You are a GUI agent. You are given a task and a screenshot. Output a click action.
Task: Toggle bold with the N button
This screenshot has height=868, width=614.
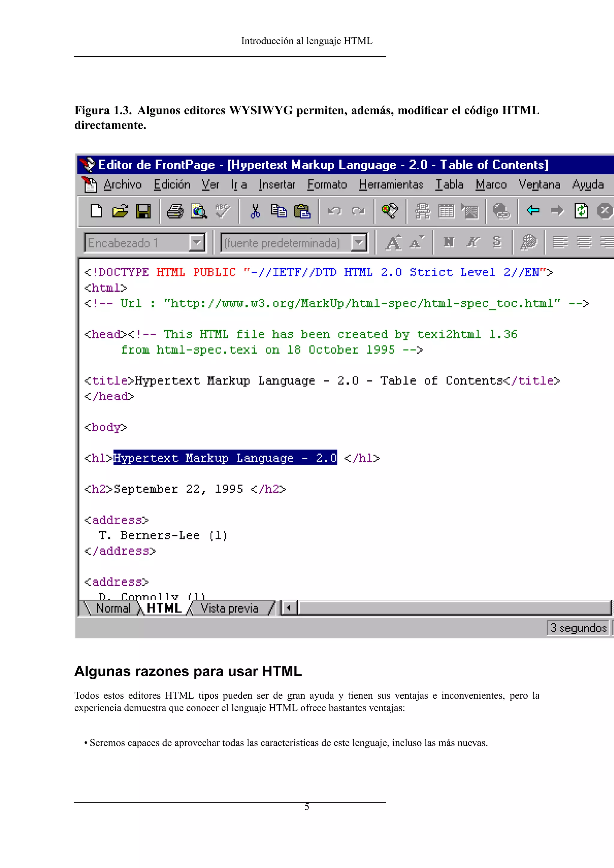(x=449, y=242)
